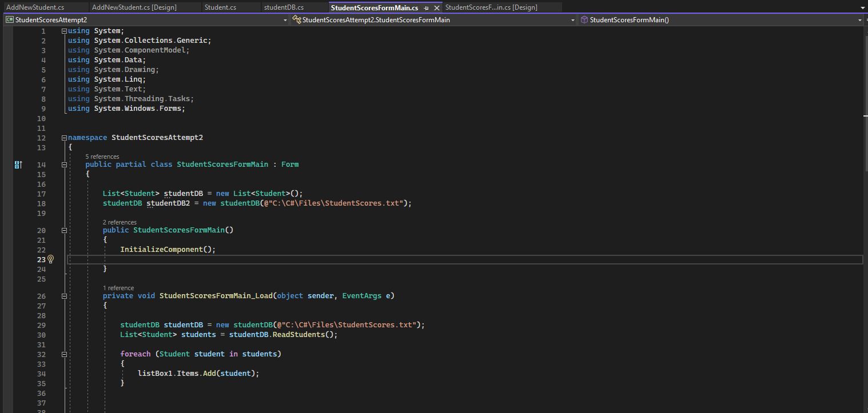Click the '5 references' CodeLens link
Viewport: 868px width, 413px height.
coord(102,157)
